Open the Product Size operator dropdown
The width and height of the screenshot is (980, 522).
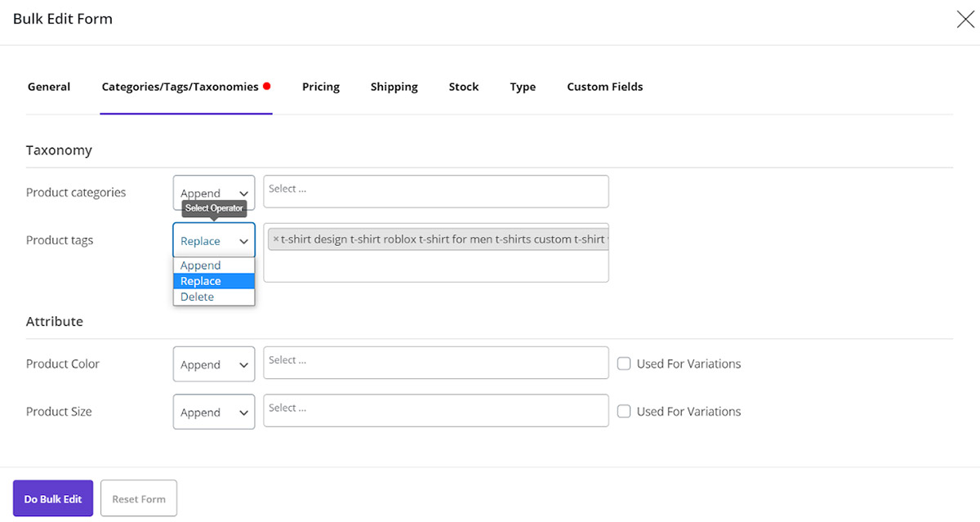pos(214,413)
